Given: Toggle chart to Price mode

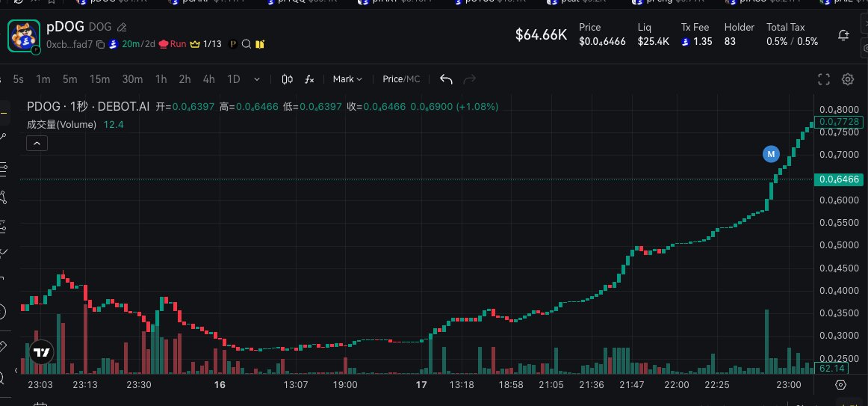Looking at the screenshot, I should (x=392, y=79).
